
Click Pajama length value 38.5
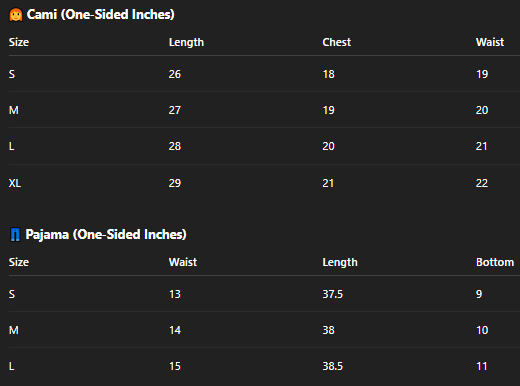pyautogui.click(x=332, y=366)
